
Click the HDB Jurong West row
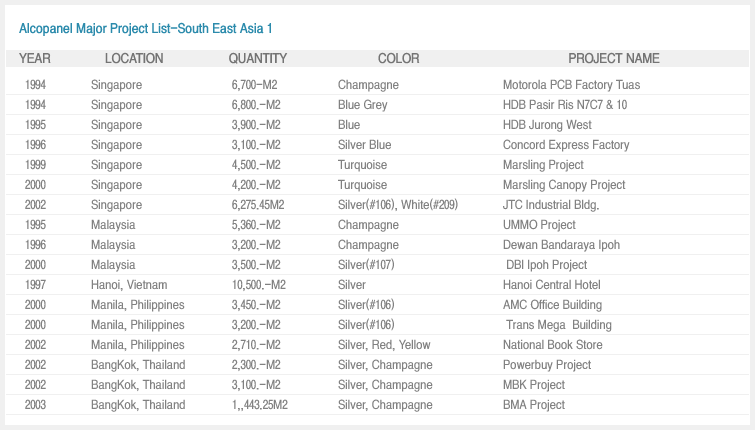547,125
